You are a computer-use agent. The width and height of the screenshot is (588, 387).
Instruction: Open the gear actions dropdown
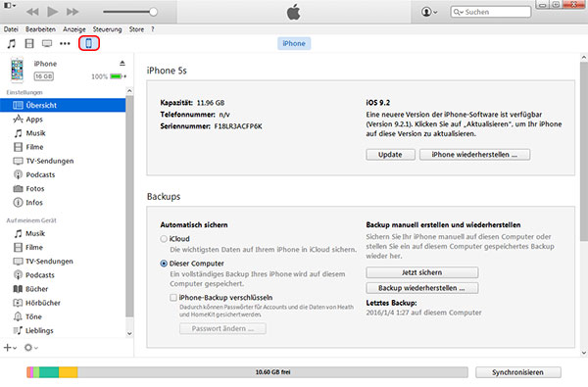coord(30,348)
